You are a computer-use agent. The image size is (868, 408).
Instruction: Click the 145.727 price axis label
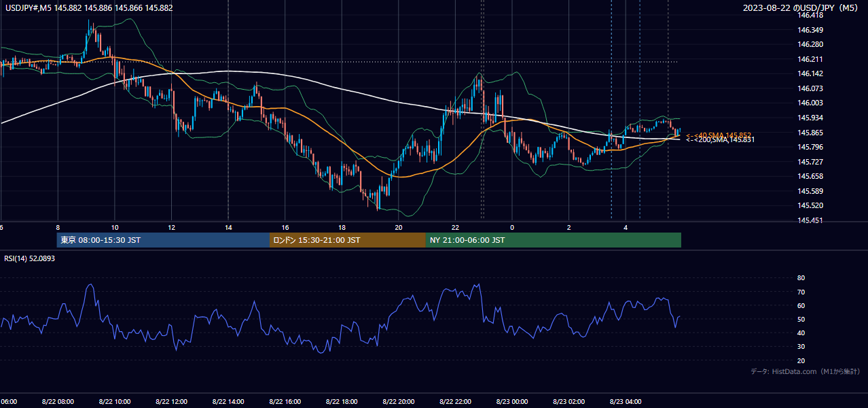click(810, 162)
